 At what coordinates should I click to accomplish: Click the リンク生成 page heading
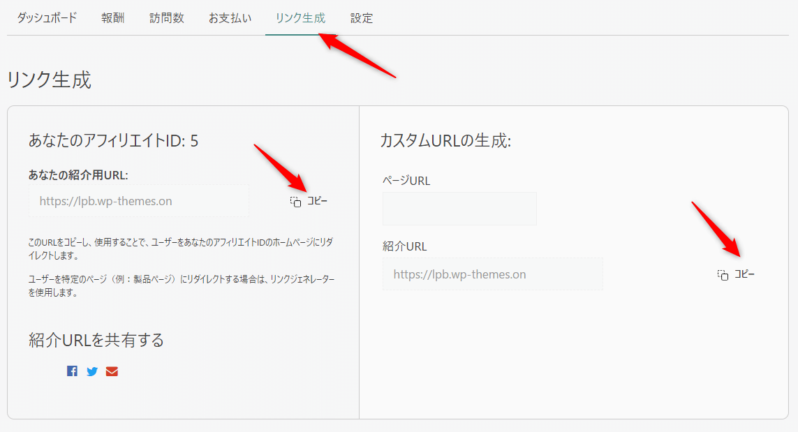pos(49,80)
